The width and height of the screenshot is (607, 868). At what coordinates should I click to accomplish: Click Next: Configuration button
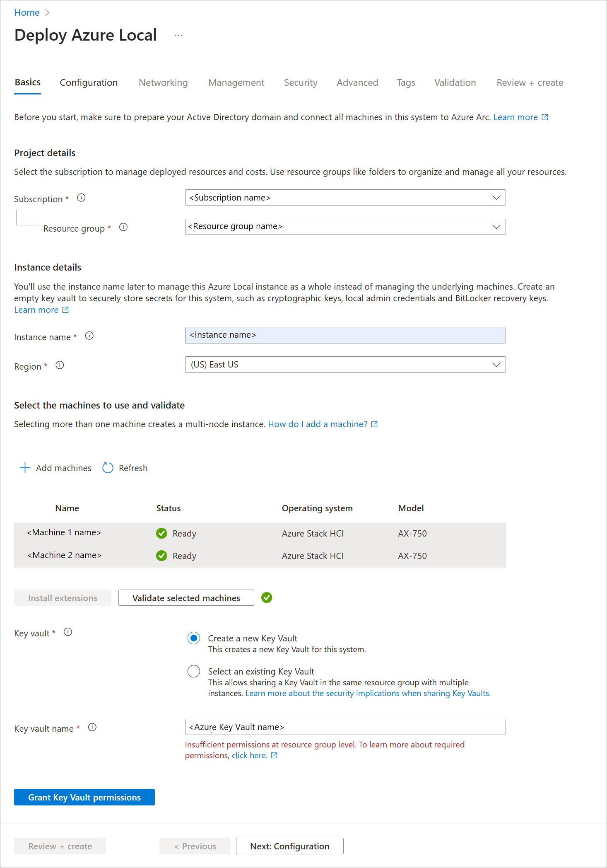(x=289, y=846)
